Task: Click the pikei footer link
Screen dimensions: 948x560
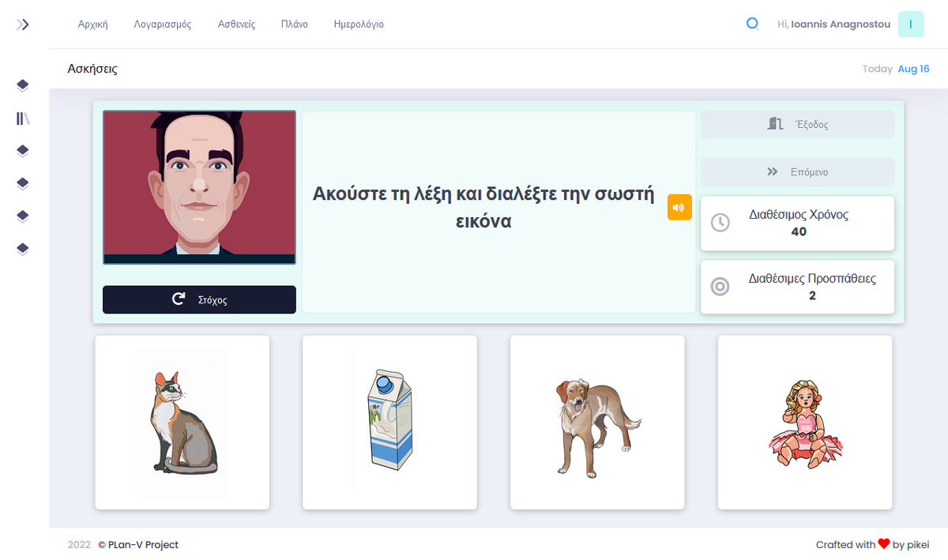Action: (918, 545)
